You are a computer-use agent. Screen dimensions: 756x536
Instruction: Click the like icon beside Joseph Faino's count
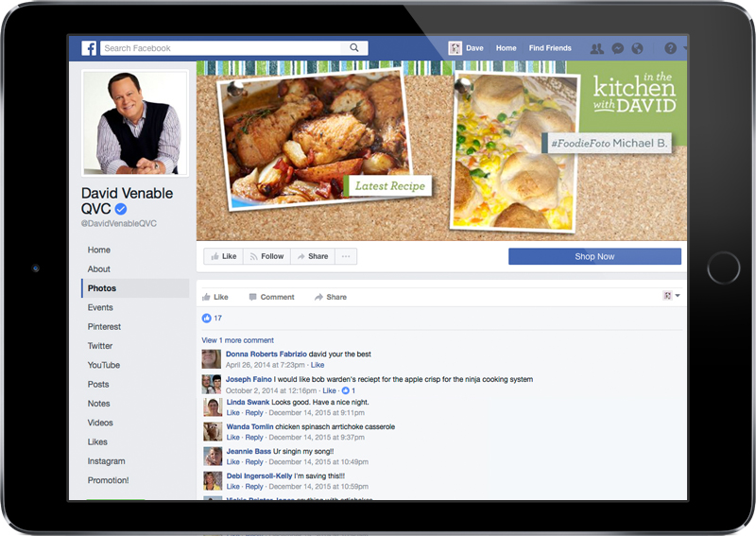(345, 390)
